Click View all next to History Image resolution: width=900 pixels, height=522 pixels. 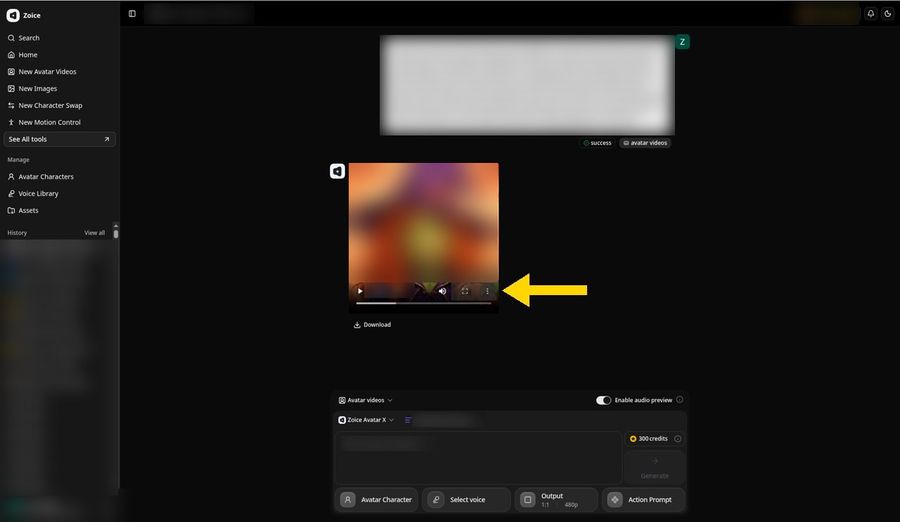point(95,233)
